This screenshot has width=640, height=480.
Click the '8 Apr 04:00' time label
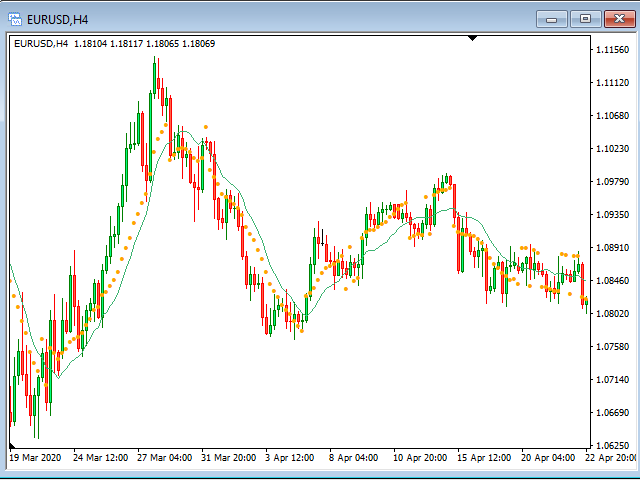[353, 458]
